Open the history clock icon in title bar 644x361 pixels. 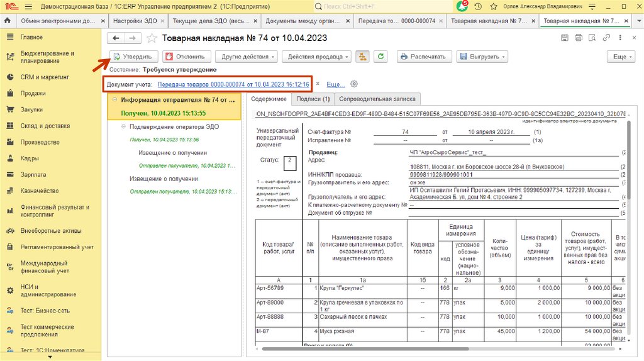pos(478,6)
